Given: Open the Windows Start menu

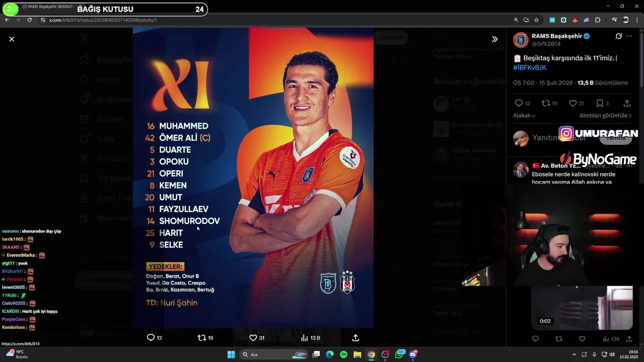Looking at the screenshot, I should coord(231,354).
